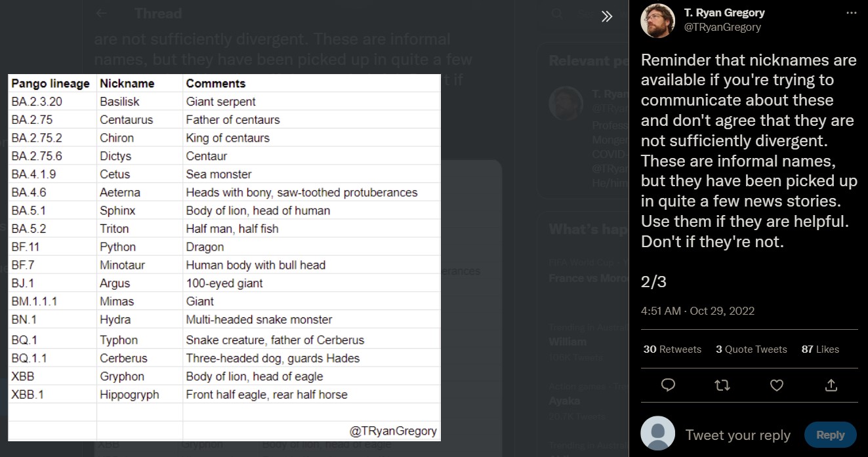Click the tweet body text
868x457 pixels.
point(748,151)
